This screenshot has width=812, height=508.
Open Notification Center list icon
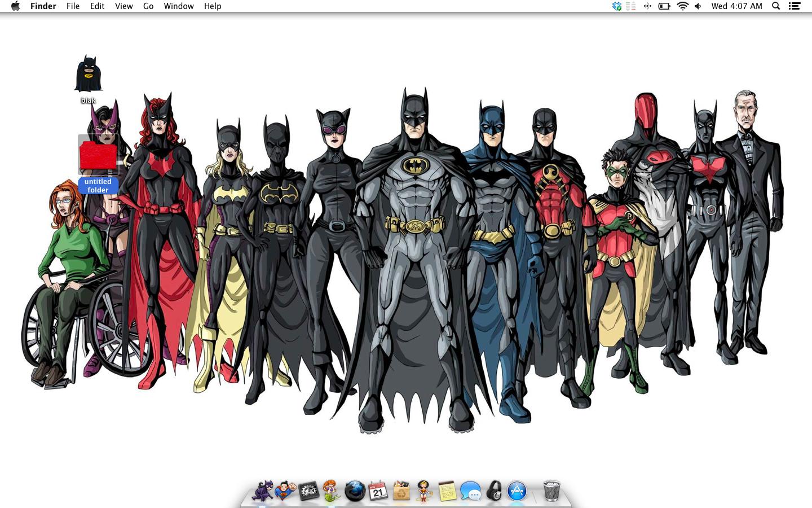tap(795, 6)
